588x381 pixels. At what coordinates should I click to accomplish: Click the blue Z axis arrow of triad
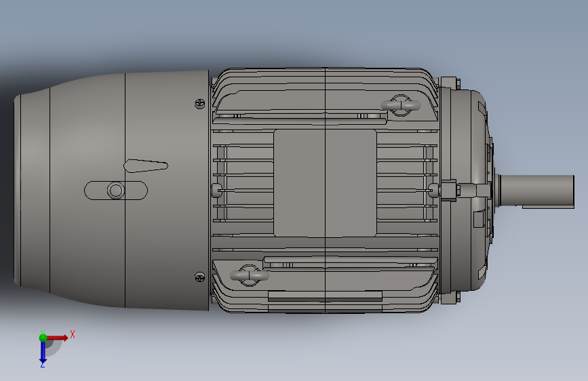click(x=43, y=352)
